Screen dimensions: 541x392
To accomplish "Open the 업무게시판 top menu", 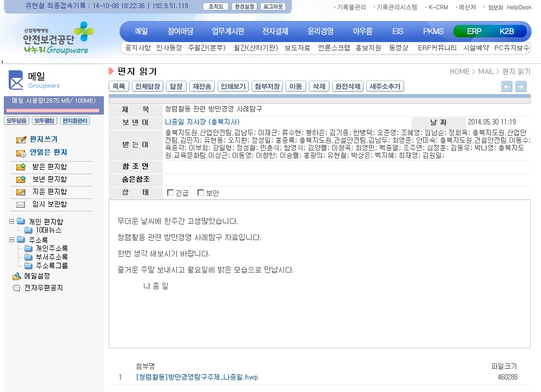I will (228, 31).
